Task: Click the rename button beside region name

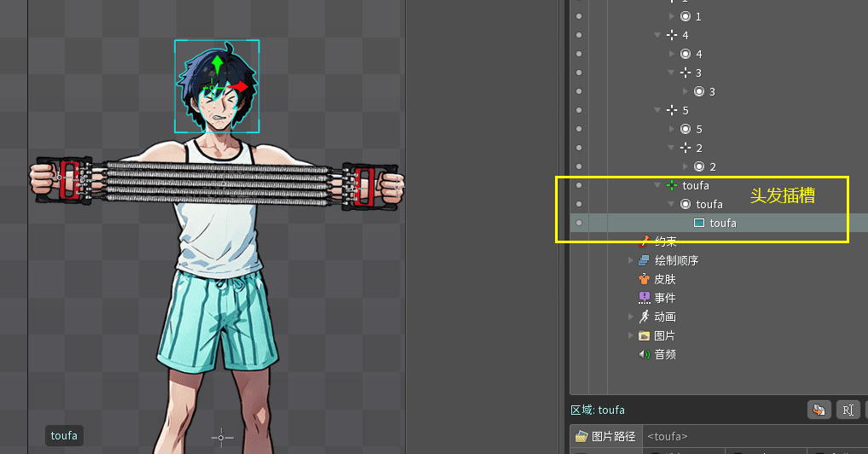Action: point(848,410)
